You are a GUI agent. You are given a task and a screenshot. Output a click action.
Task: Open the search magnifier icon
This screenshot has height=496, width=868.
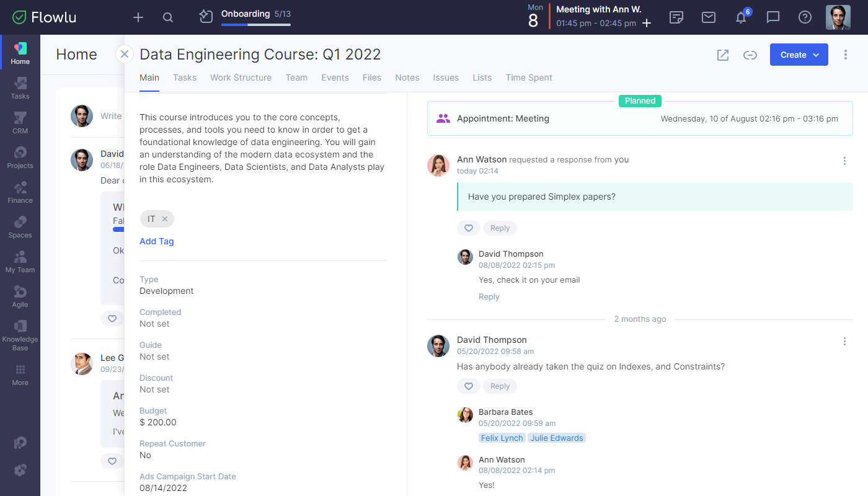tap(168, 17)
